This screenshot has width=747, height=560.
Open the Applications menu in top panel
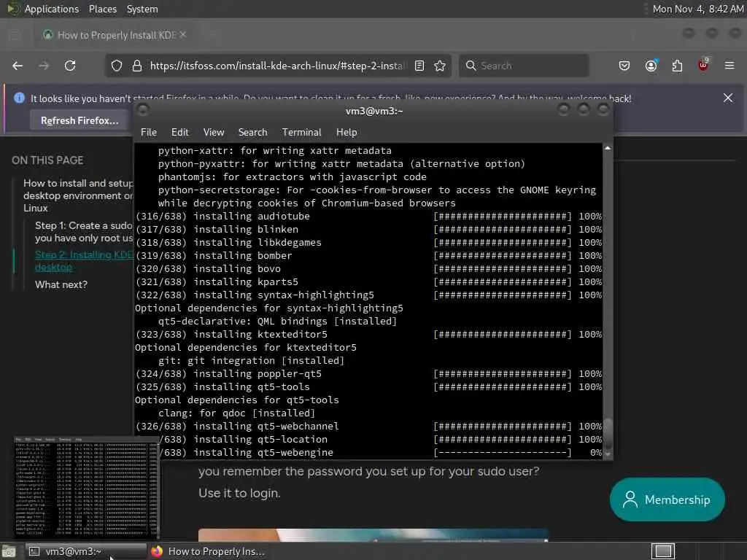52,9
